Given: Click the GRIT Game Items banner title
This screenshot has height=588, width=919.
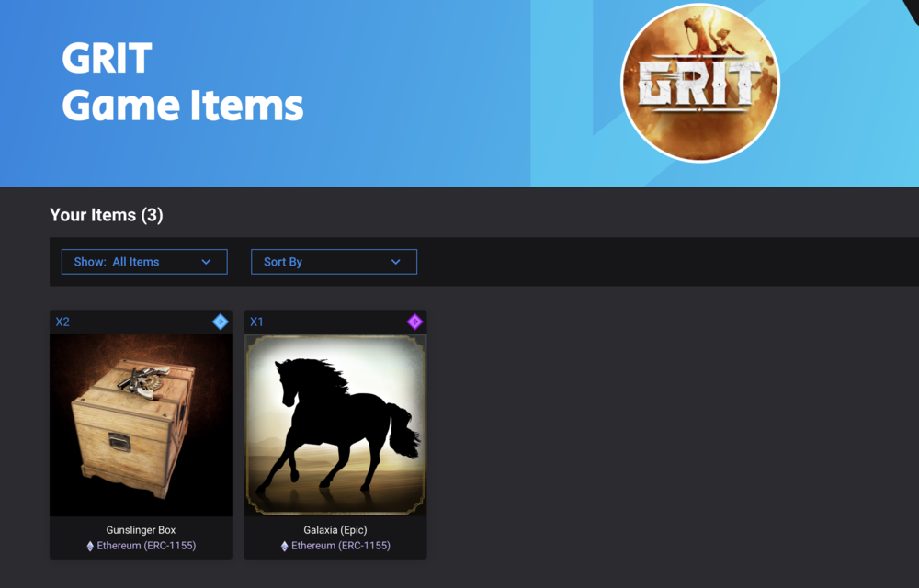Looking at the screenshot, I should 182,82.
